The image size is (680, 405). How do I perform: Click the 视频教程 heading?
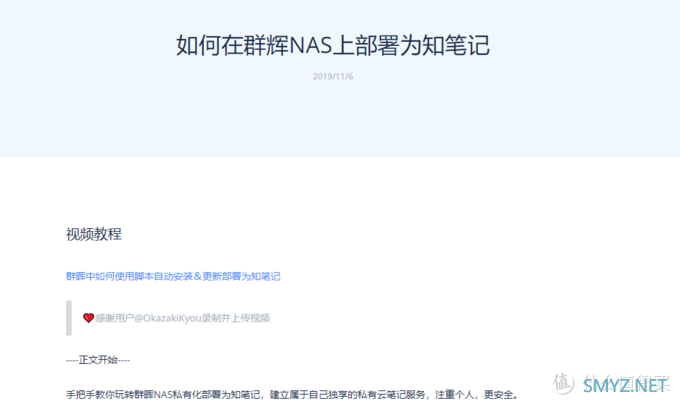tap(94, 234)
